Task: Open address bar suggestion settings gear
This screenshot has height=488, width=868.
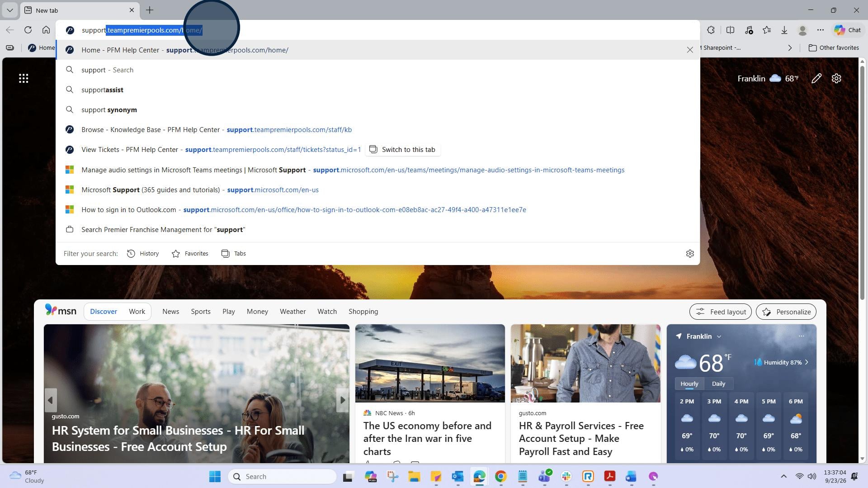Action: pyautogui.click(x=690, y=253)
